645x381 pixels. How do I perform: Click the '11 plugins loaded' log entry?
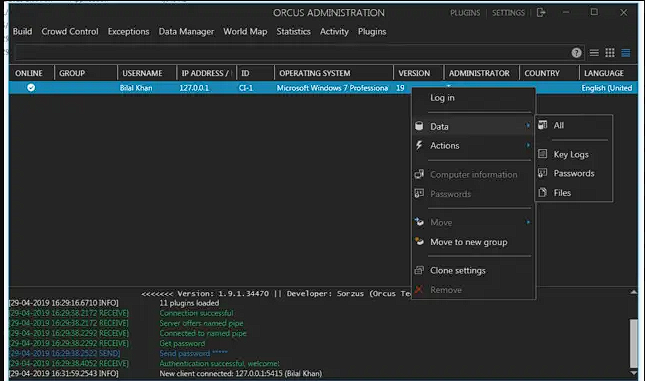tap(189, 303)
